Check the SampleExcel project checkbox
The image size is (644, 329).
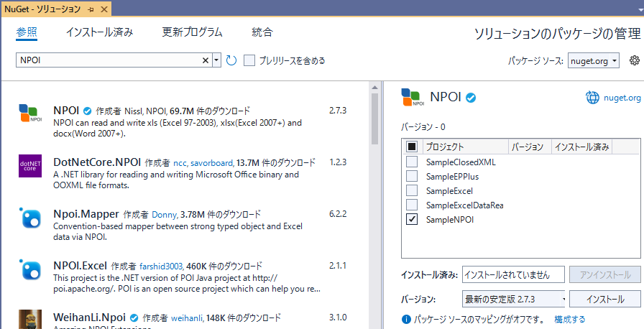click(412, 191)
